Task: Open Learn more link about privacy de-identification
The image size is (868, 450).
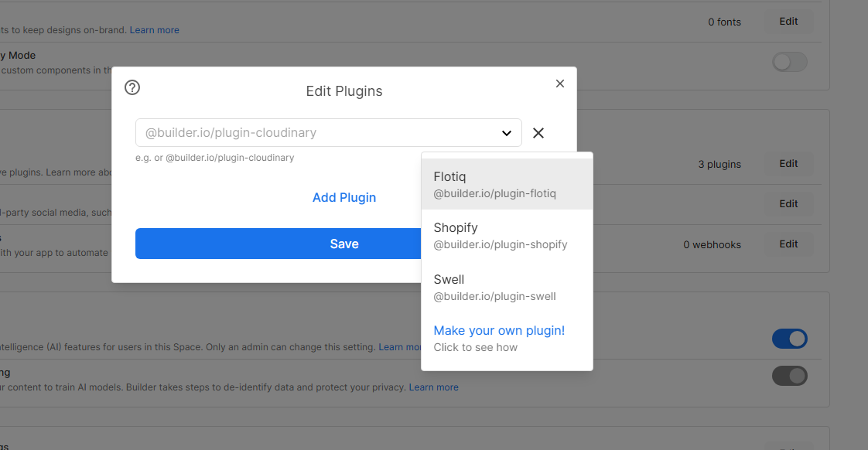Action: pos(433,387)
